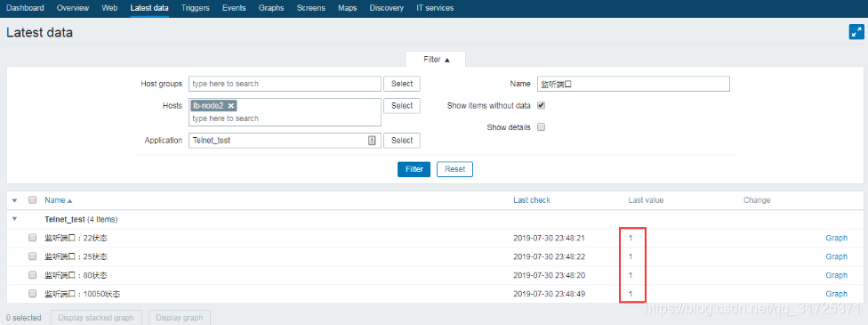Screen dimensions: 868x325
Task: Open the Graphs menu
Action: coord(271,8)
